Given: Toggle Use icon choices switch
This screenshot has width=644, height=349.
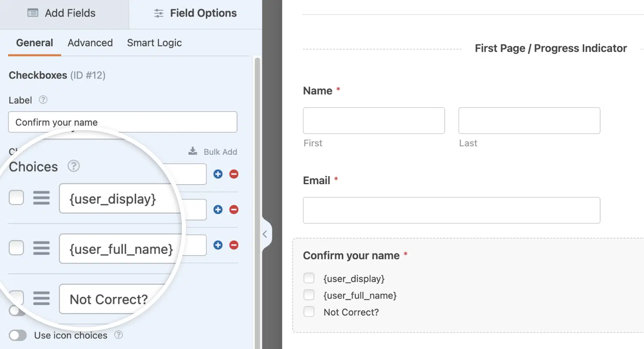Looking at the screenshot, I should (x=18, y=335).
